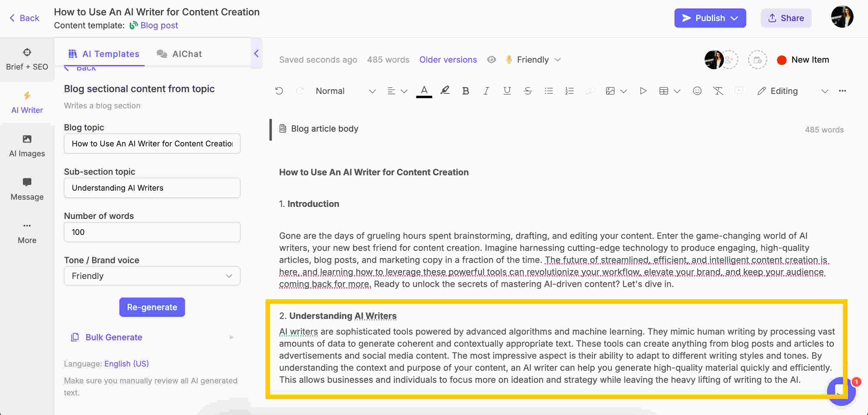Toggle bulleted list
868x415 pixels.
(549, 91)
